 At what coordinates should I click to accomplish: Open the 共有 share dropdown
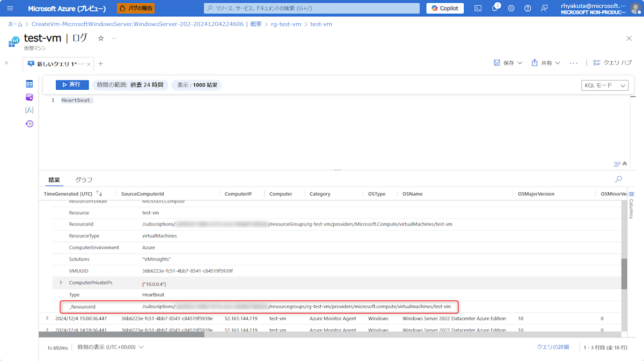546,63
